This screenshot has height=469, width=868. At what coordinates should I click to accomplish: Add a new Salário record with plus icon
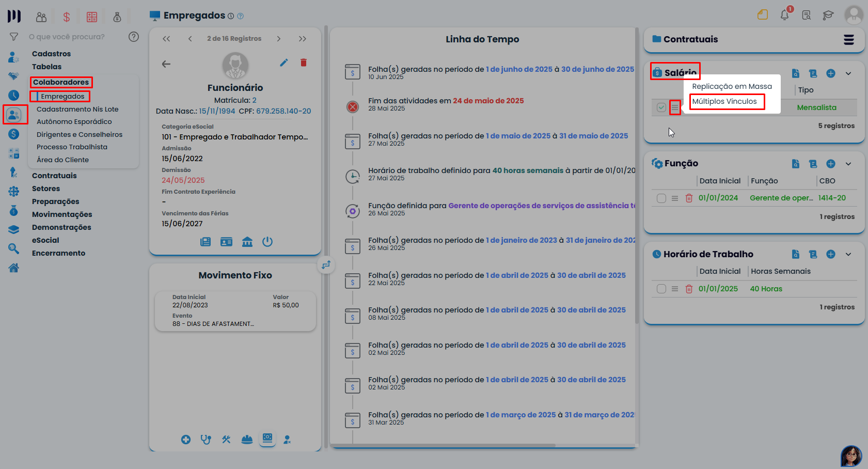pyautogui.click(x=831, y=73)
